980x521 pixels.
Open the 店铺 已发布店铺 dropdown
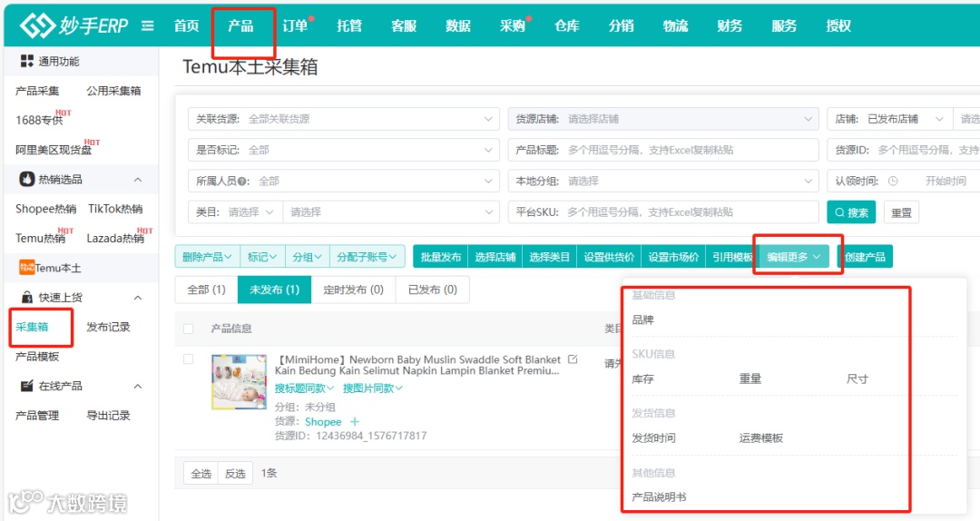(890, 119)
